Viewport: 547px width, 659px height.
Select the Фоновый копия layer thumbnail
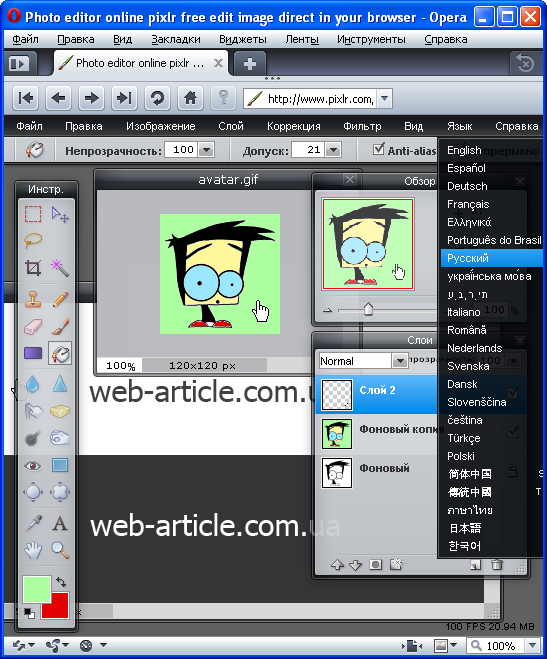pos(337,434)
